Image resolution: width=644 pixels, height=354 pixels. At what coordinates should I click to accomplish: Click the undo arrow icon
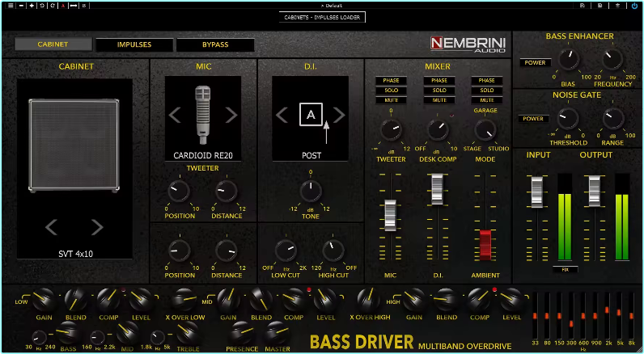(42, 6)
